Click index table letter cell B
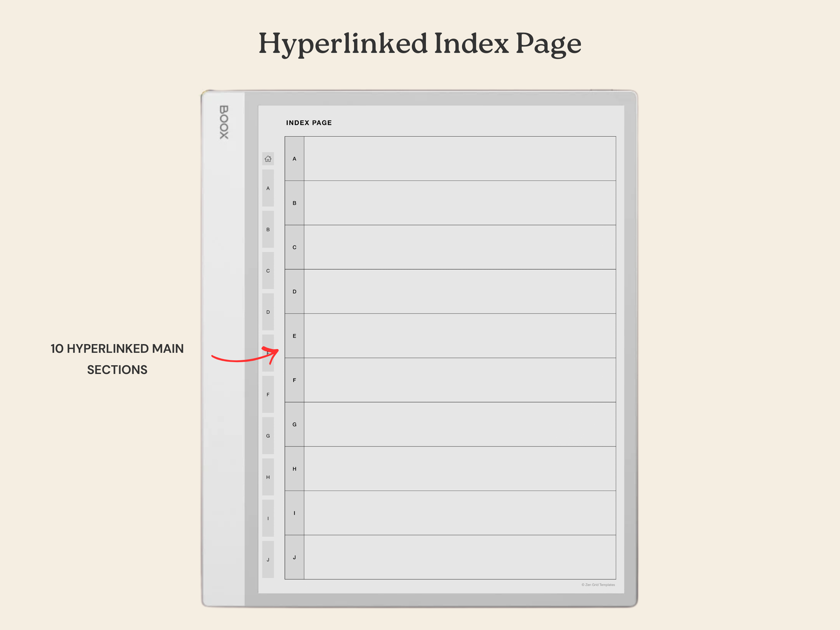Viewport: 840px width, 630px height. [x=294, y=203]
